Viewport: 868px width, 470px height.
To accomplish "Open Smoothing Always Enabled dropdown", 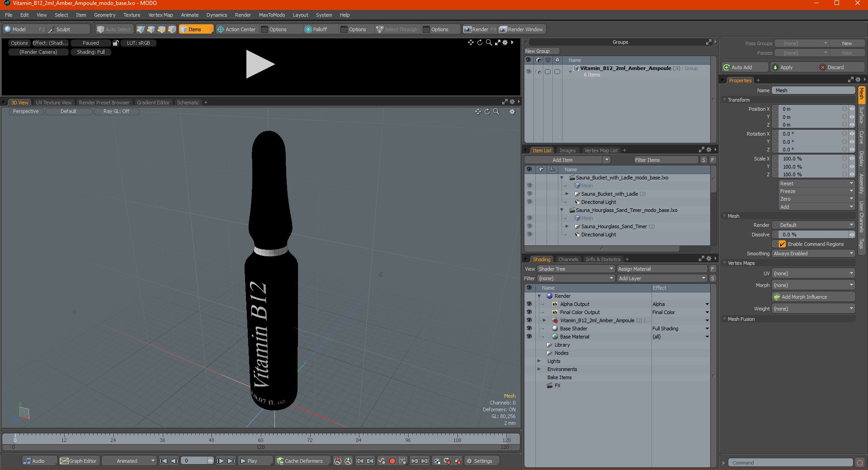I will (x=813, y=254).
